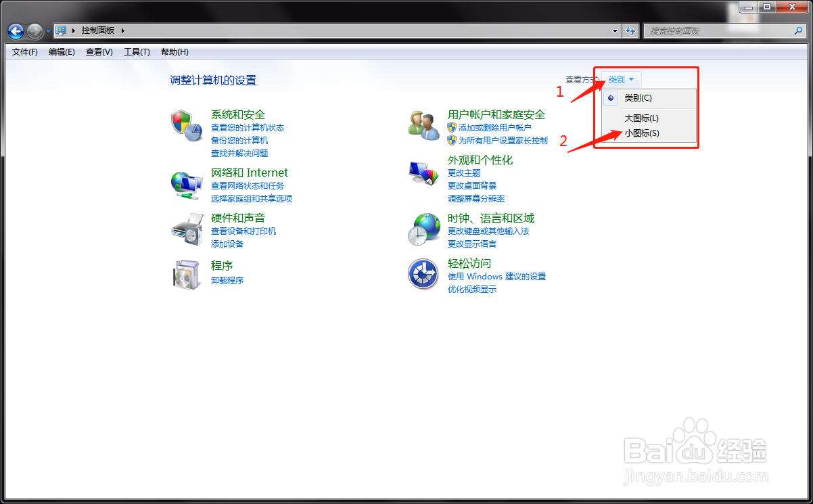Screen dimensions: 813x504
Task: Click the refresh button beside address bar
Action: (x=631, y=30)
